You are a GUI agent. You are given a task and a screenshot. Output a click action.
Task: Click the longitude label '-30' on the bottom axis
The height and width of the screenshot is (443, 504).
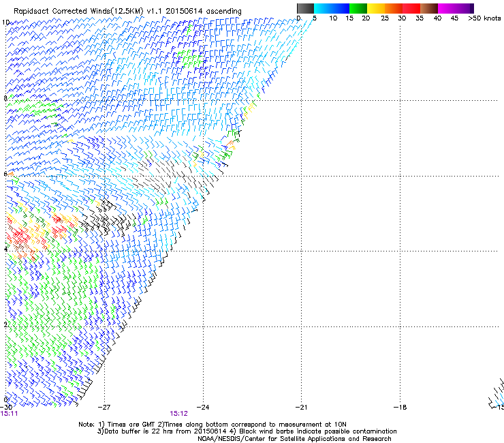pos(6,408)
